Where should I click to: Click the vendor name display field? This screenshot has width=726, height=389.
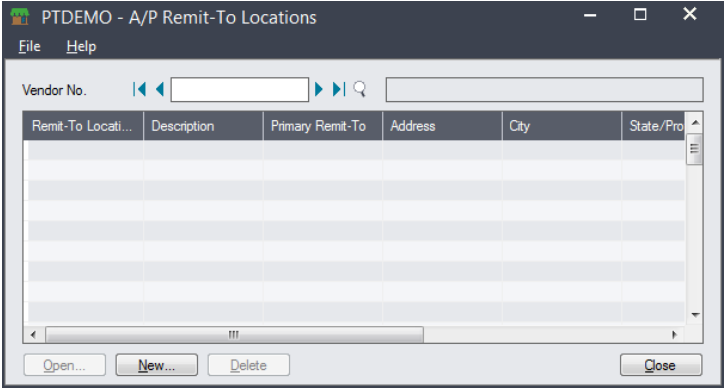(x=544, y=89)
